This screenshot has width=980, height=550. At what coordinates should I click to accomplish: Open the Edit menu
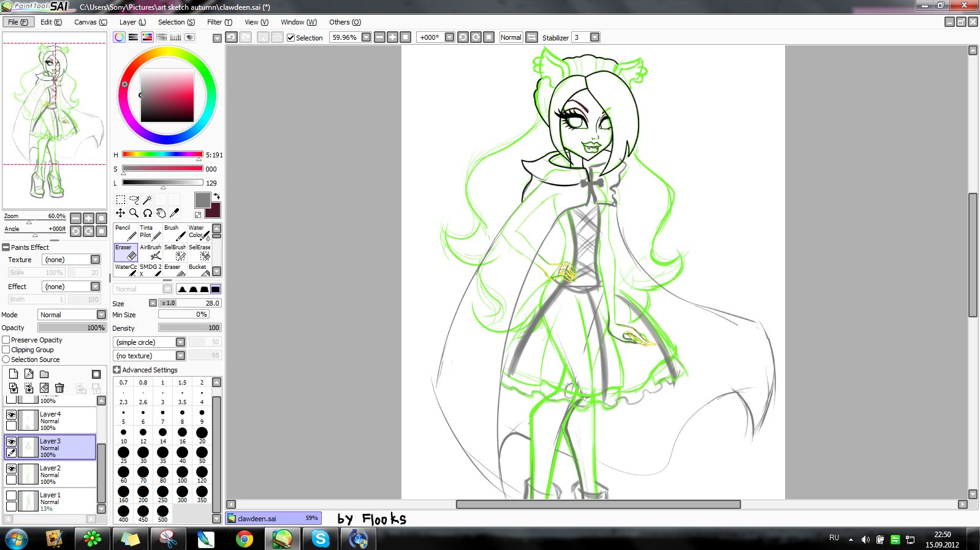point(51,22)
